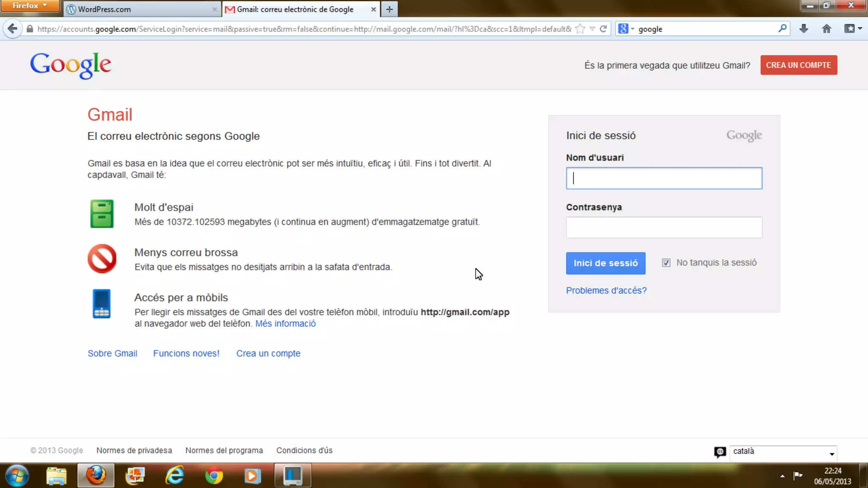Open the Google search engine selector
The image size is (868, 488).
[626, 29]
